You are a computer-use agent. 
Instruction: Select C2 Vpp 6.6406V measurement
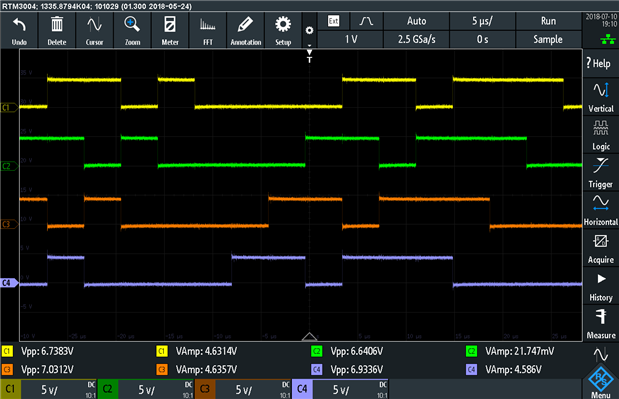click(356, 351)
